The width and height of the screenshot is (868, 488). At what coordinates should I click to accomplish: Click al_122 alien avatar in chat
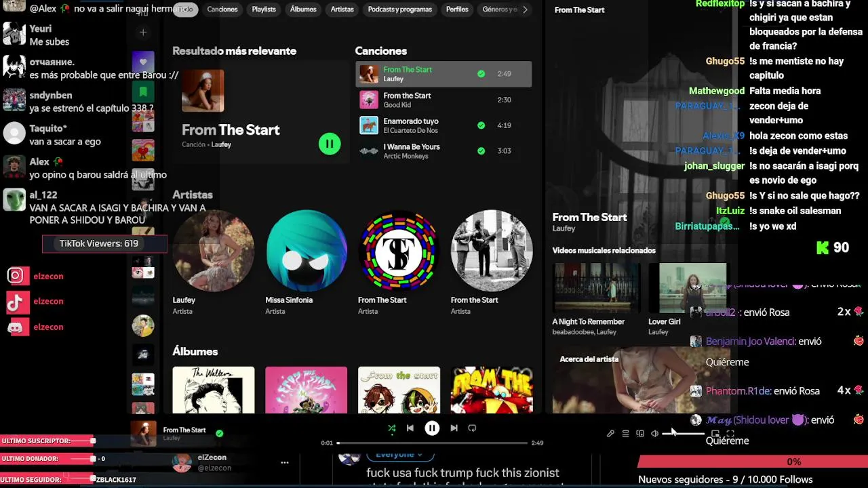pyautogui.click(x=14, y=199)
